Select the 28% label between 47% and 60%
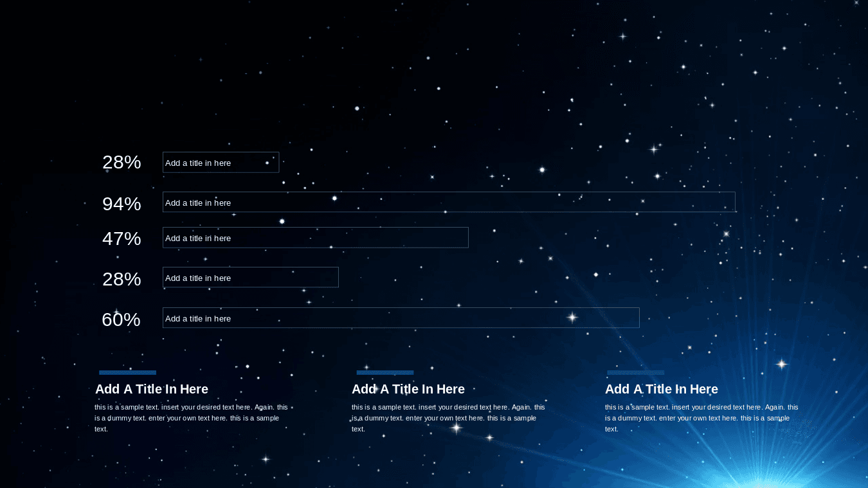 click(122, 279)
